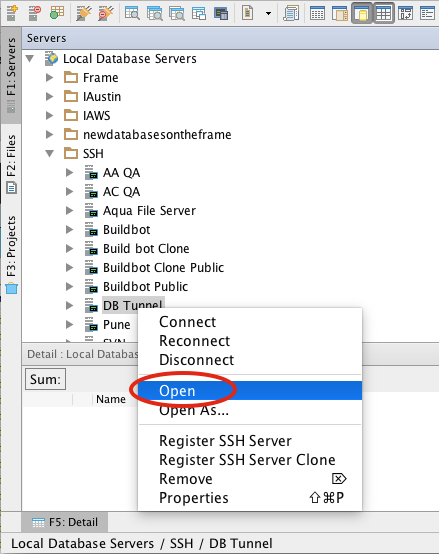The width and height of the screenshot is (439, 554).
Task: Click the Buildbot Public server icon
Action: coord(91,287)
